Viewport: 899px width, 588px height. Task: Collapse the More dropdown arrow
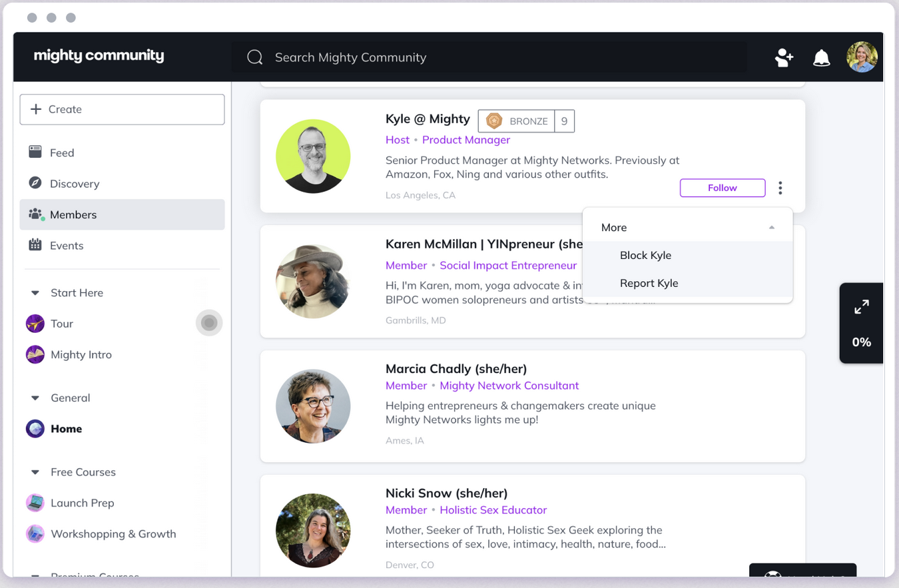pos(772,227)
